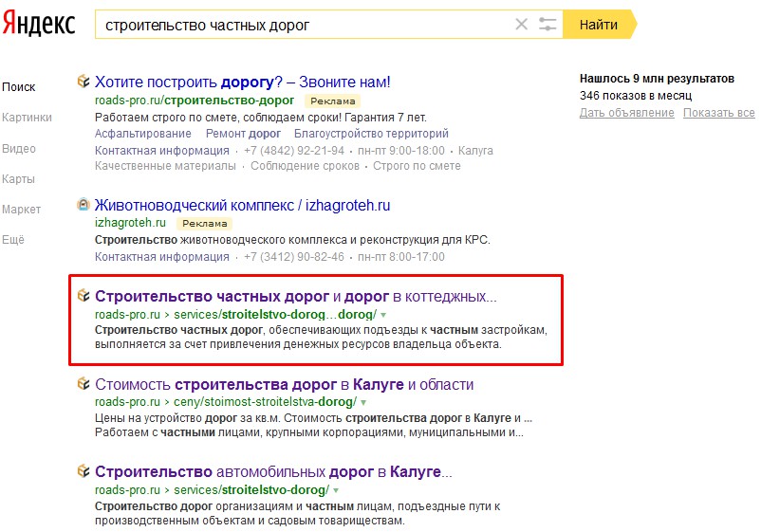761x532 pixels.
Task: Click favicon beside 'Строительство частных дорог' result
Action: click(84, 295)
